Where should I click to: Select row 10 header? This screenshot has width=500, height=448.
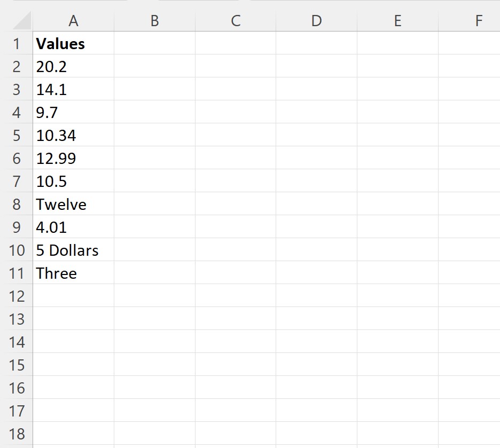tap(17, 249)
